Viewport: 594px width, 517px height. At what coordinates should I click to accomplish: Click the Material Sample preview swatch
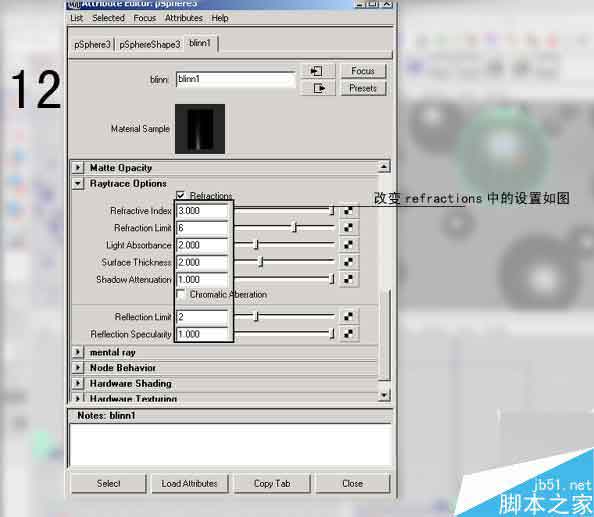tap(200, 129)
